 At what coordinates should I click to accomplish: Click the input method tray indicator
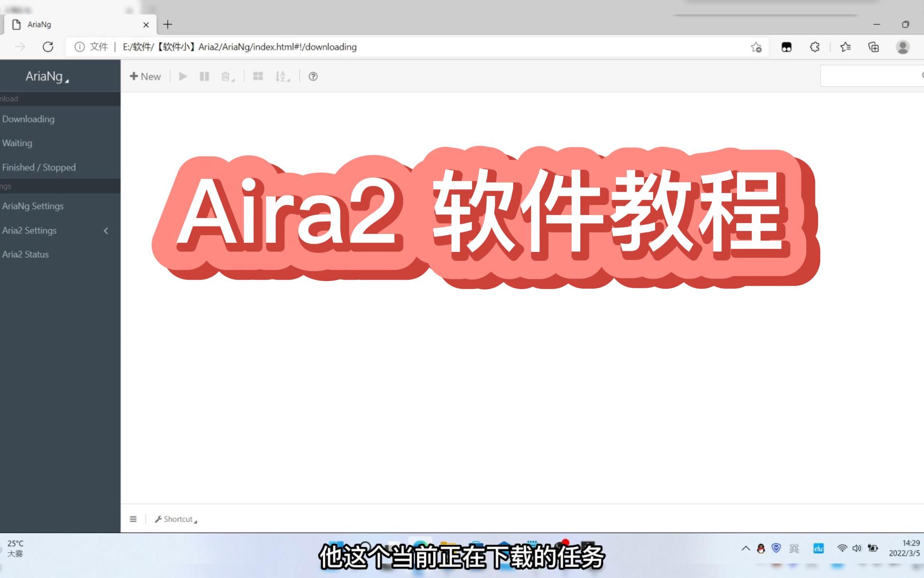click(x=794, y=548)
